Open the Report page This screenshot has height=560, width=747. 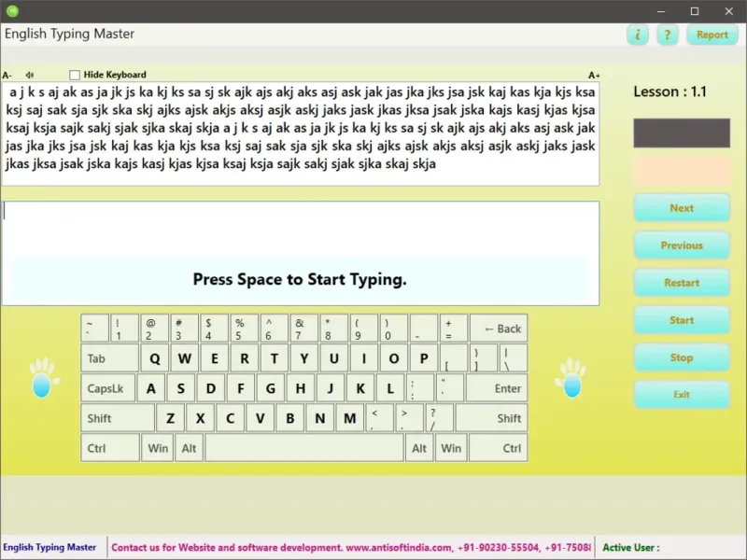click(x=712, y=35)
